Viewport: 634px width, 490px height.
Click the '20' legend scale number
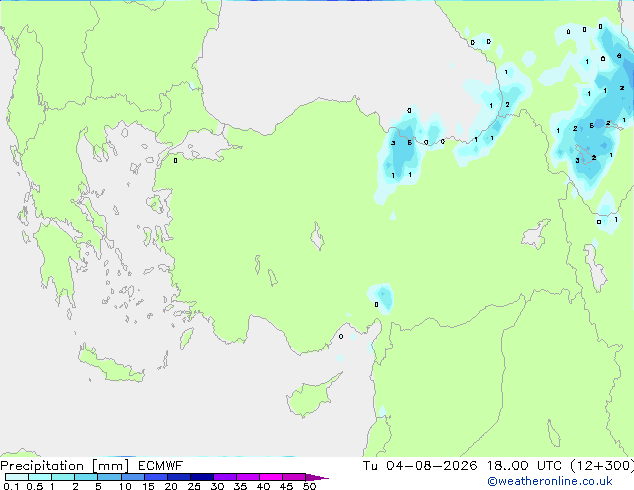tap(171, 486)
